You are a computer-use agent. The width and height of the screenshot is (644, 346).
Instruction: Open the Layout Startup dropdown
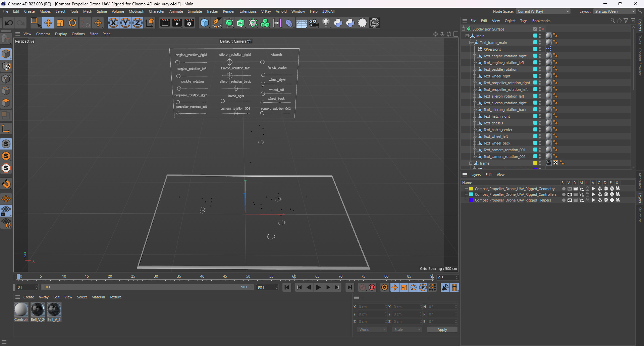point(614,11)
